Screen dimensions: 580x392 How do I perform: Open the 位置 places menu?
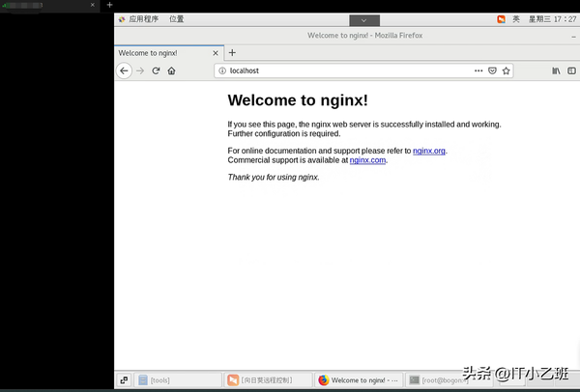coord(177,19)
